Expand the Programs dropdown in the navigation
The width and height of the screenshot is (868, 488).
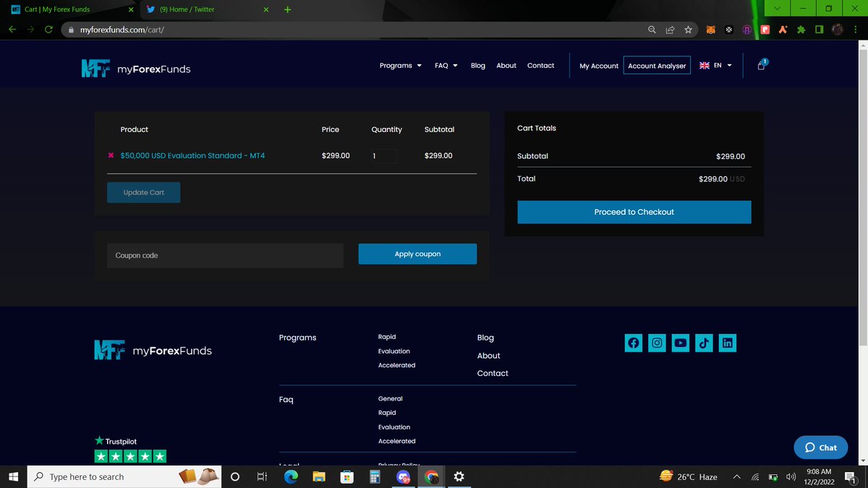(x=400, y=66)
